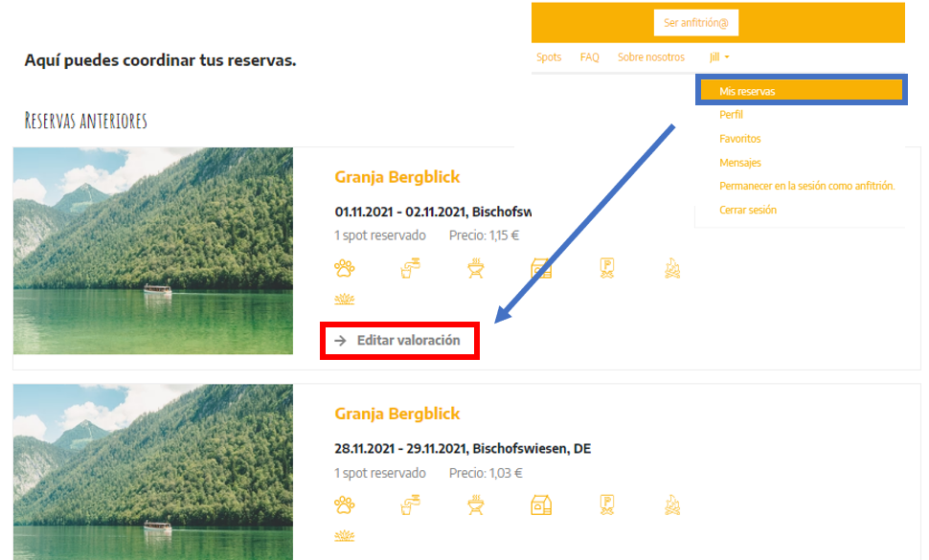Visit the Sobre nosotros page link
This screenshot has width=929, height=560.
pos(651,56)
